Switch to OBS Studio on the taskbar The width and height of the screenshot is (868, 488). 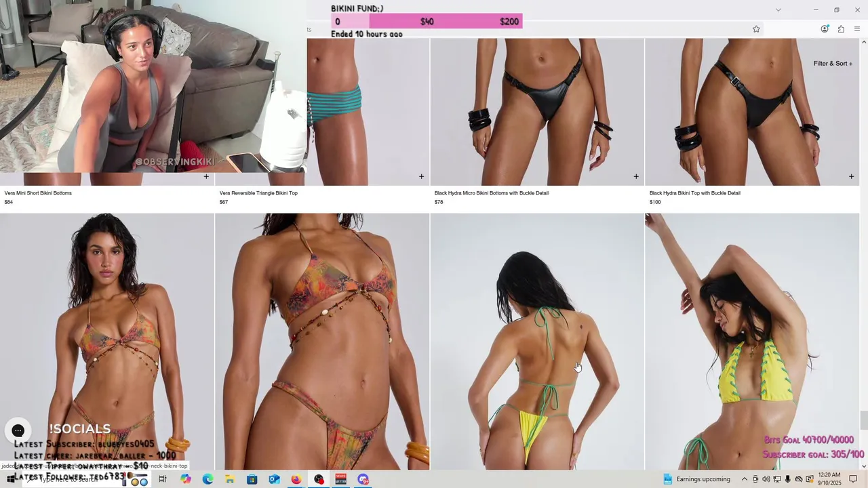point(319,479)
